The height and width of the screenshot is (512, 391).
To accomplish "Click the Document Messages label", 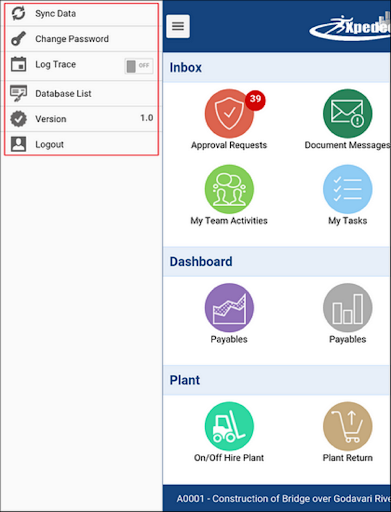I will point(347,145).
